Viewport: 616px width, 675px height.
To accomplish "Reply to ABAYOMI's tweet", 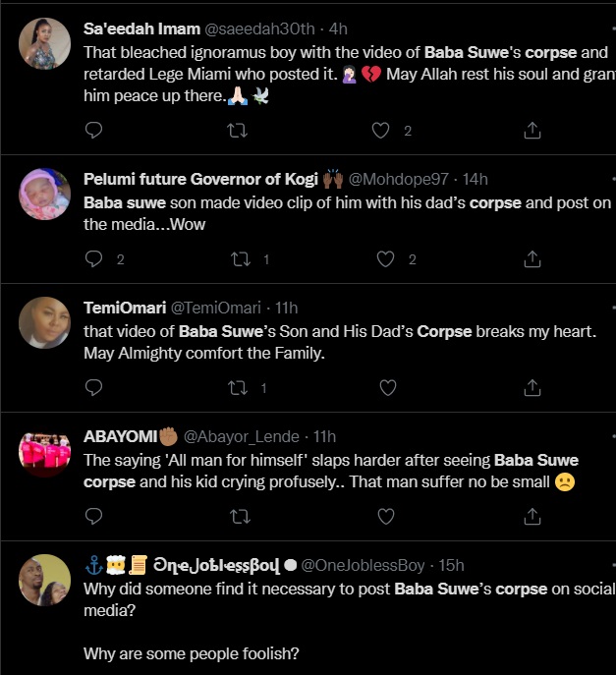I will click(94, 515).
